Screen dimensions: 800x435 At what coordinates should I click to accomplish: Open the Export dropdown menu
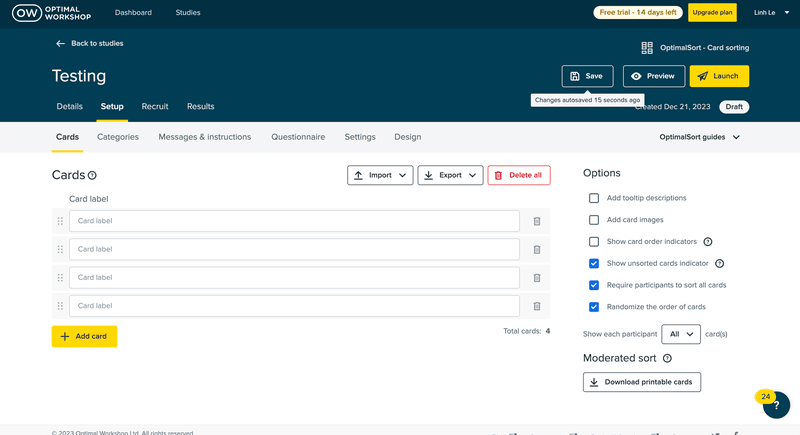coord(450,175)
